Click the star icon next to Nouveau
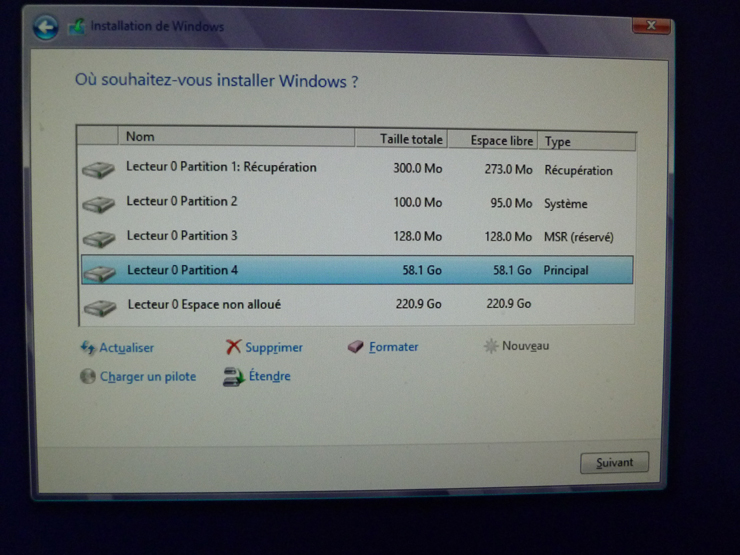 click(491, 346)
